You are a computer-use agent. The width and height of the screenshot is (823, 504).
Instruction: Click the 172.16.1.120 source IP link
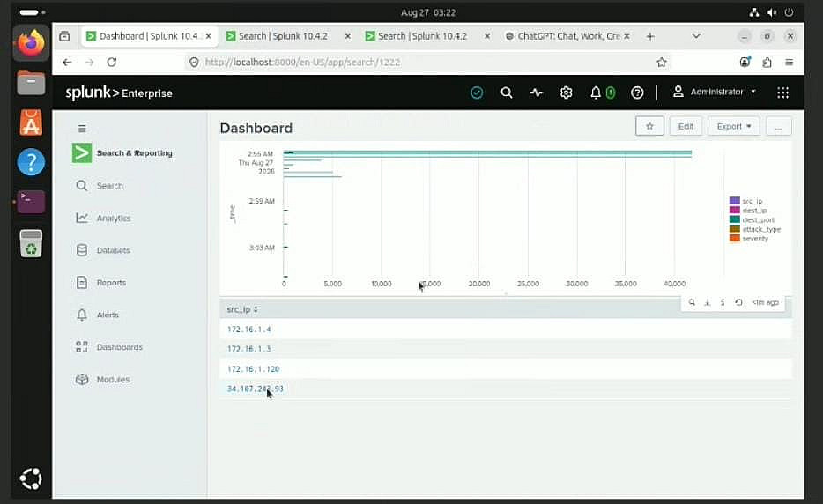[x=253, y=369]
